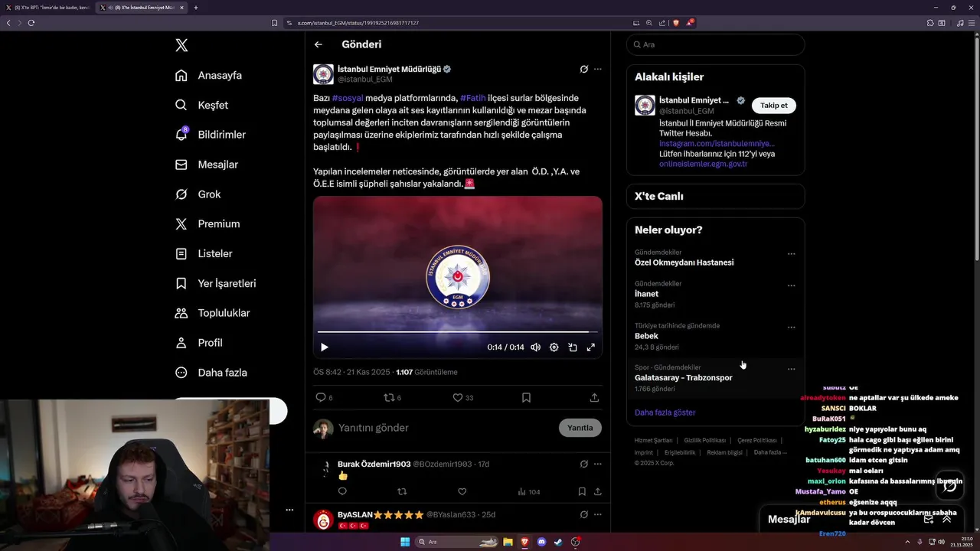Open Grok icon on ByASLAN reply
Image resolution: width=980 pixels, height=551 pixels.
click(x=584, y=514)
